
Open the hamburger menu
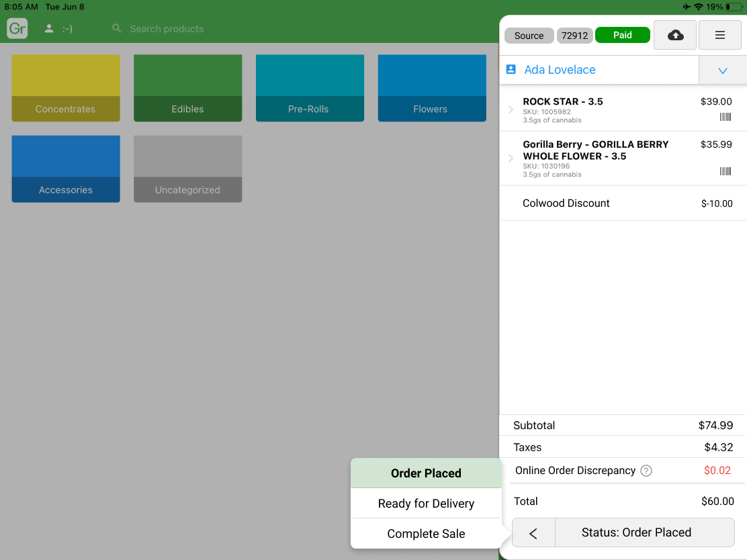[719, 35]
